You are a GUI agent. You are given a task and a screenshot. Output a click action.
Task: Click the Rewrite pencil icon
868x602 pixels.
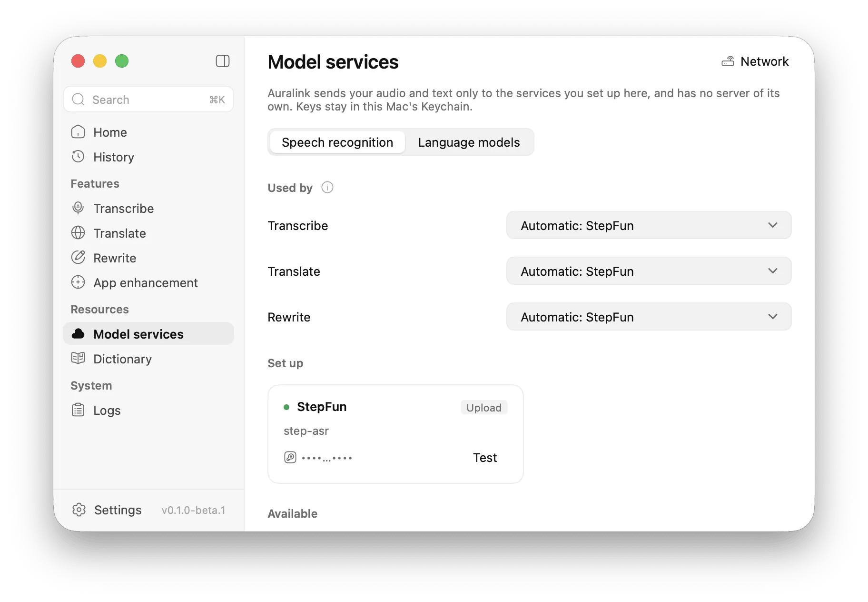pos(78,258)
